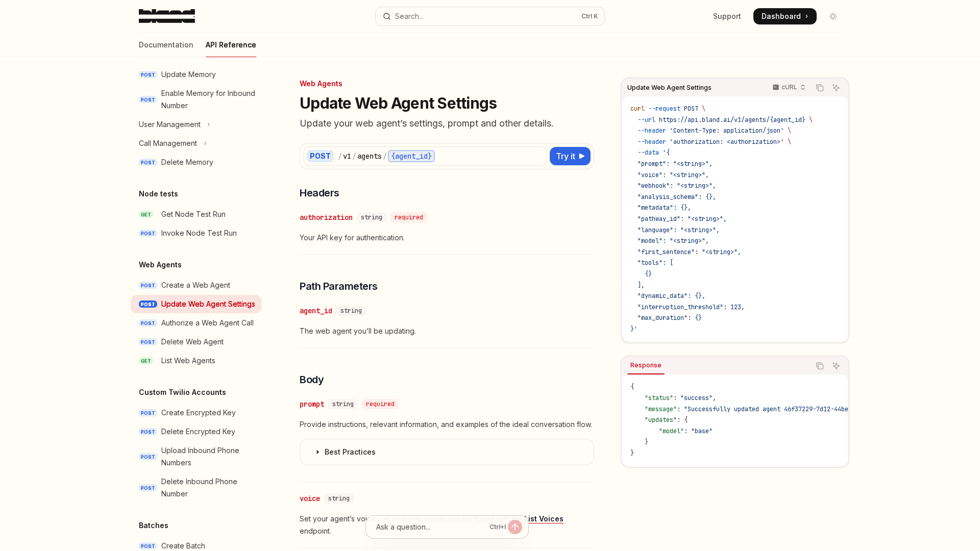
Task: Click the search magnifier icon
Action: pyautogui.click(x=387, y=16)
